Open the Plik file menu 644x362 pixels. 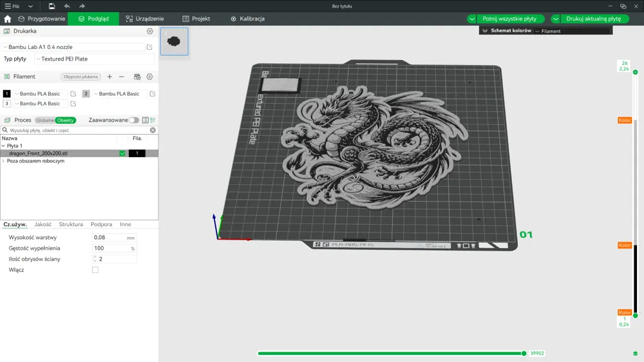[x=12, y=6]
